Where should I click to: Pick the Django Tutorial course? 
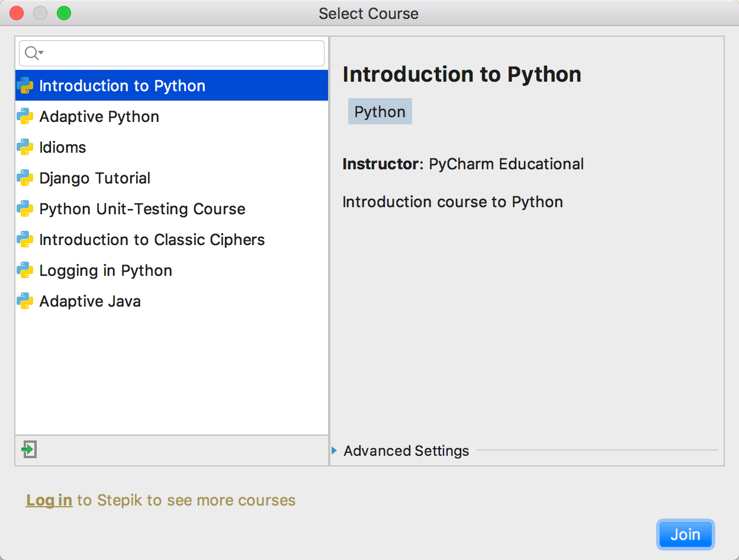click(95, 178)
